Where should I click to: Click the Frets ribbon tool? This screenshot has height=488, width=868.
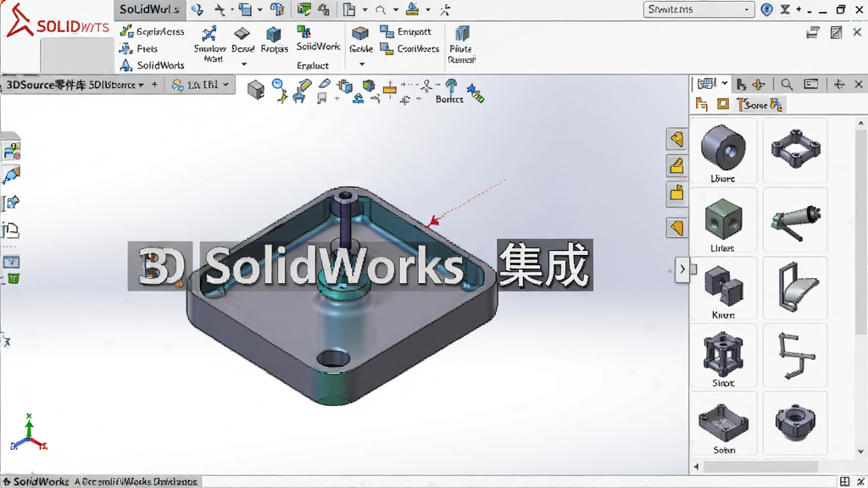(x=138, y=48)
